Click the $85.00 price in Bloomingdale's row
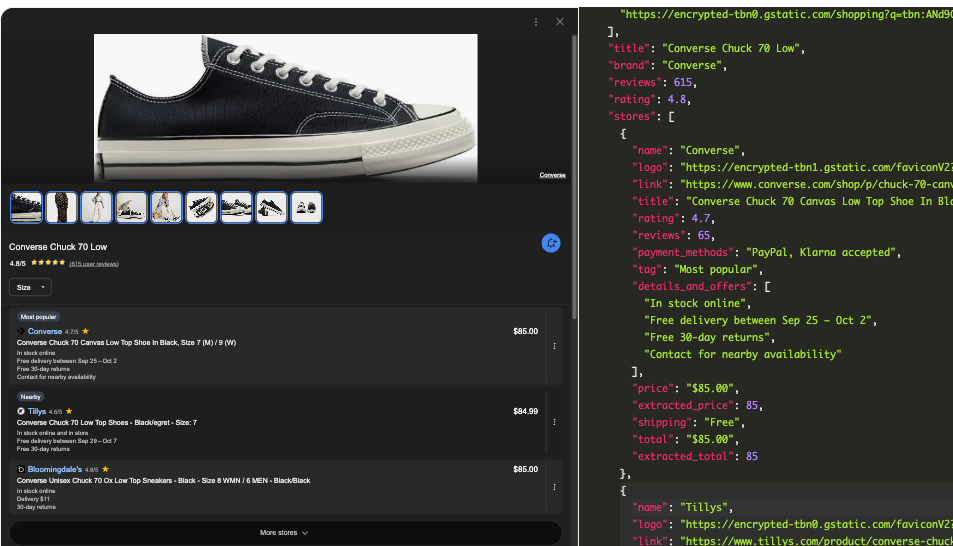Viewport: 953px width, 546px height. click(525, 469)
